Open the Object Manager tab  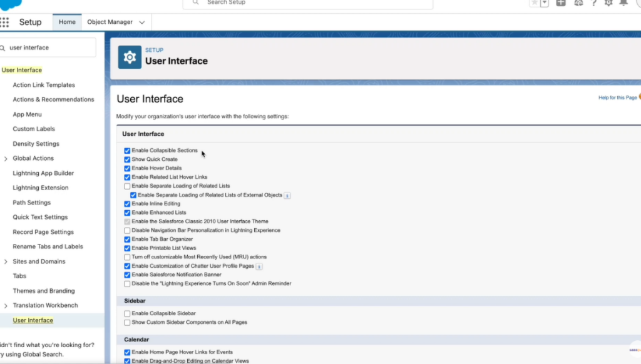click(110, 22)
